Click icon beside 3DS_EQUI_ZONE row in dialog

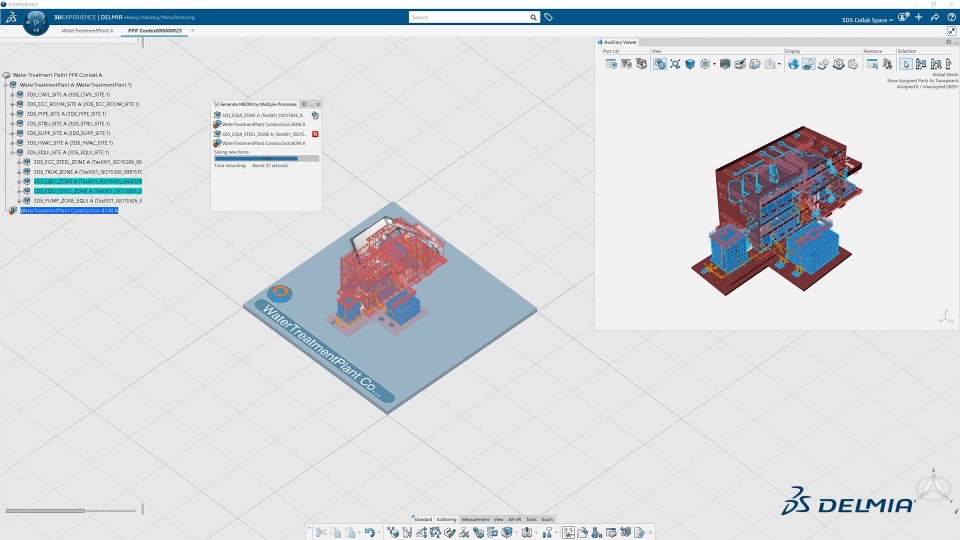point(315,115)
